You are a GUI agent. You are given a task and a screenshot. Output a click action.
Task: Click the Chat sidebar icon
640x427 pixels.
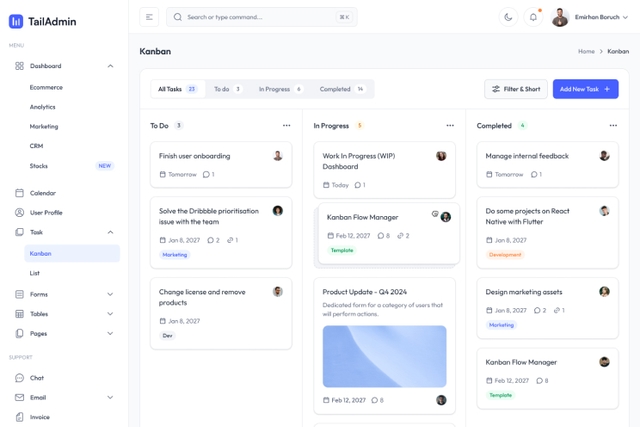19,378
